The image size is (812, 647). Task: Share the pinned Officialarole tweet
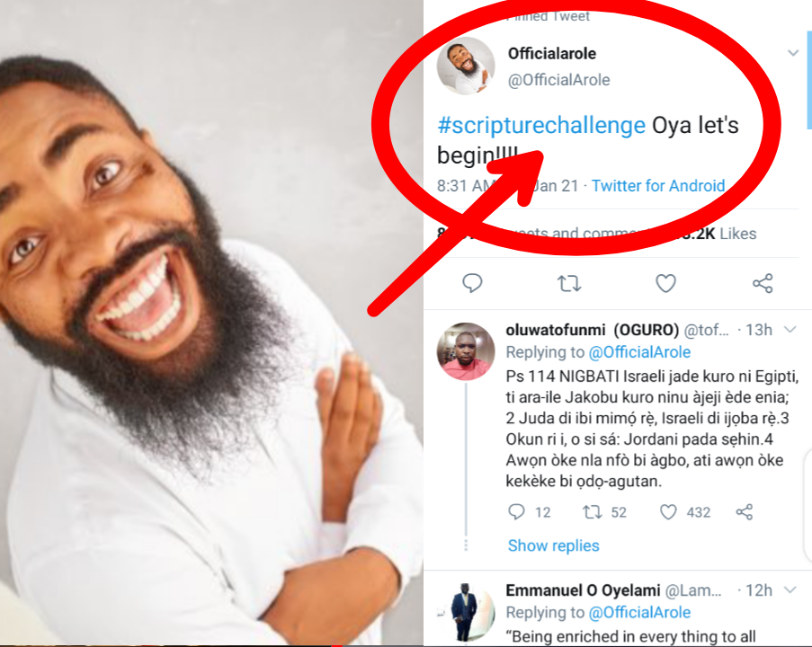[763, 284]
